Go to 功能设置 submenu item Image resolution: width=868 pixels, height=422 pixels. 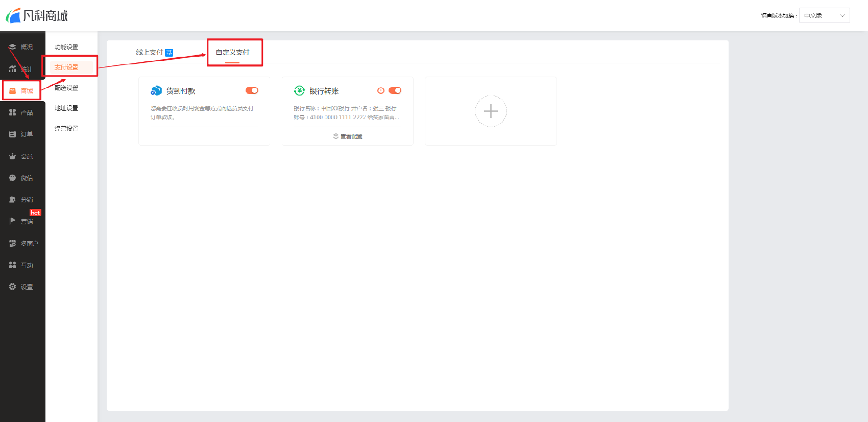click(x=66, y=47)
